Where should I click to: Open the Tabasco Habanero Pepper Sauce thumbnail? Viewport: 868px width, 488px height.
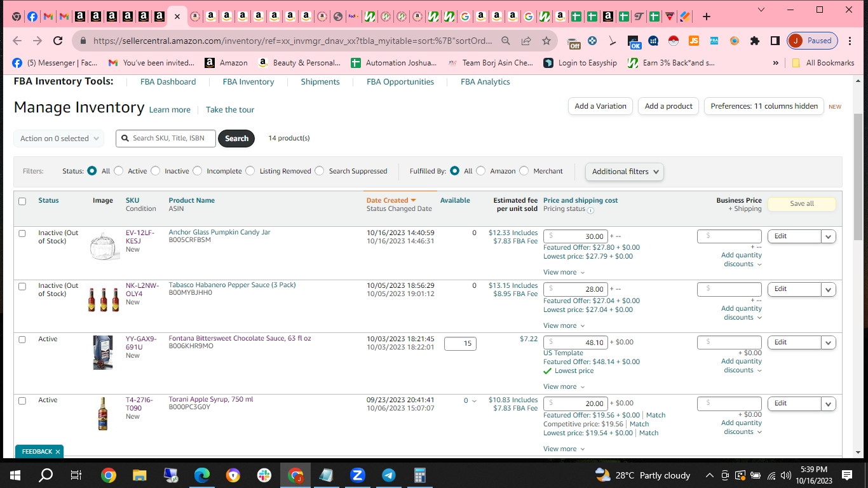pos(104,299)
